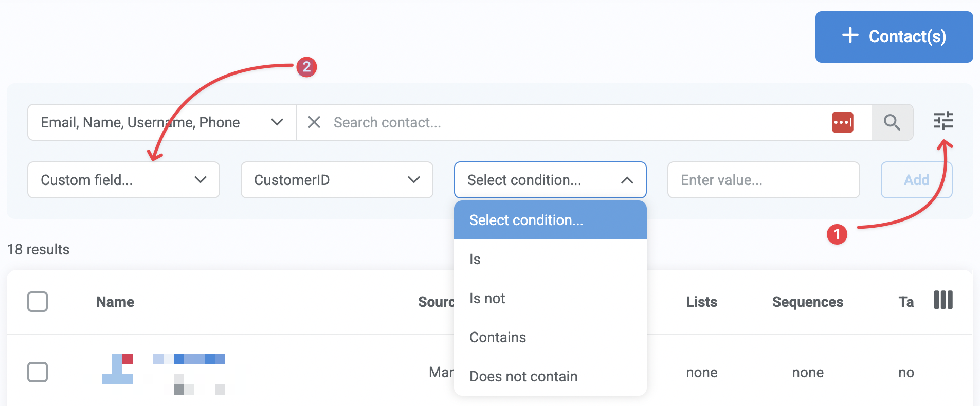The image size is (980, 406).
Task: Click the contact avatar image
Action: coord(118,369)
